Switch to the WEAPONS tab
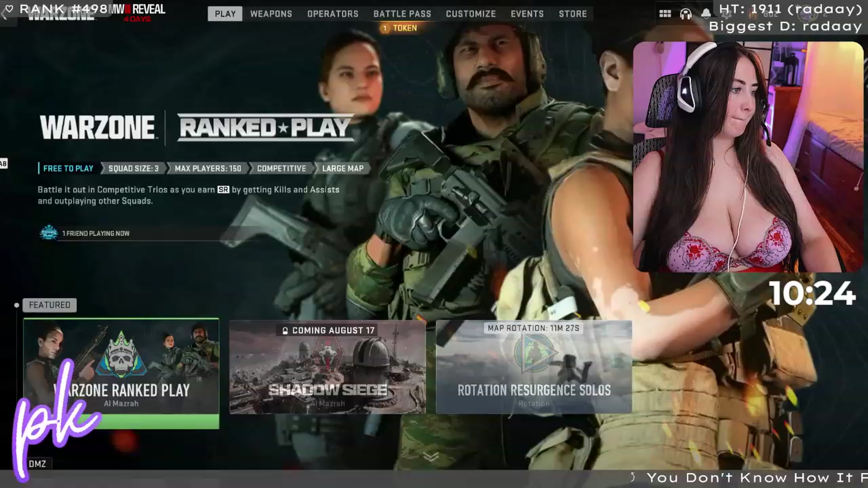The width and height of the screenshot is (868, 488). pyautogui.click(x=271, y=14)
